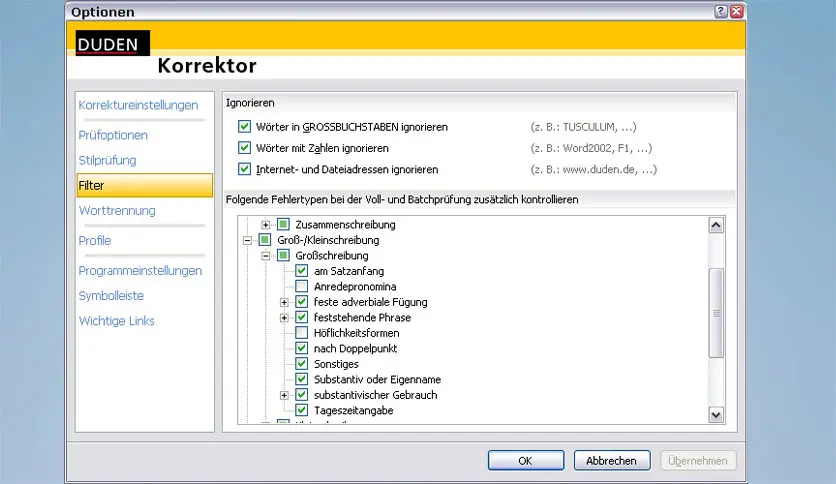Open Symbolleiste page
The width and height of the screenshot is (836, 484).
[x=111, y=295]
